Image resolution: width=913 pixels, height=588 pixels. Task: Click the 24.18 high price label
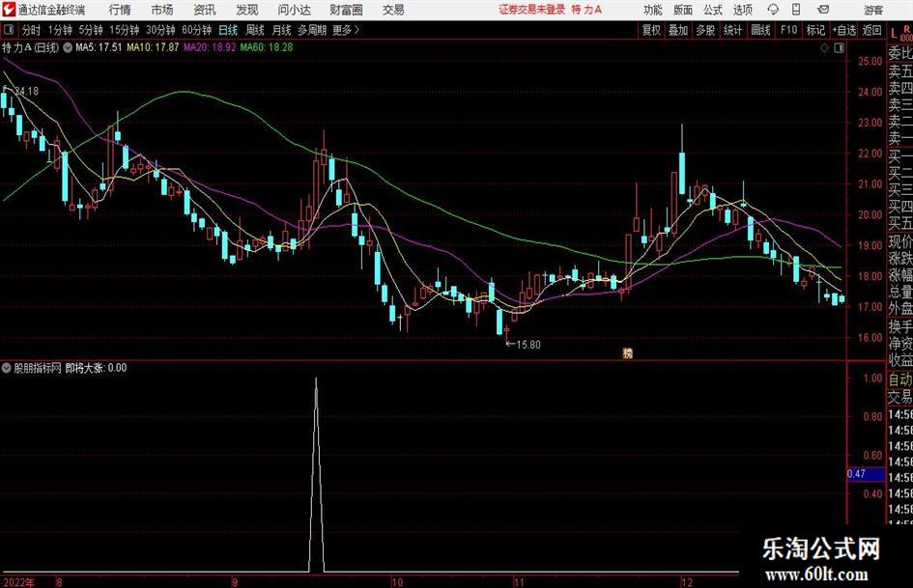click(x=26, y=91)
